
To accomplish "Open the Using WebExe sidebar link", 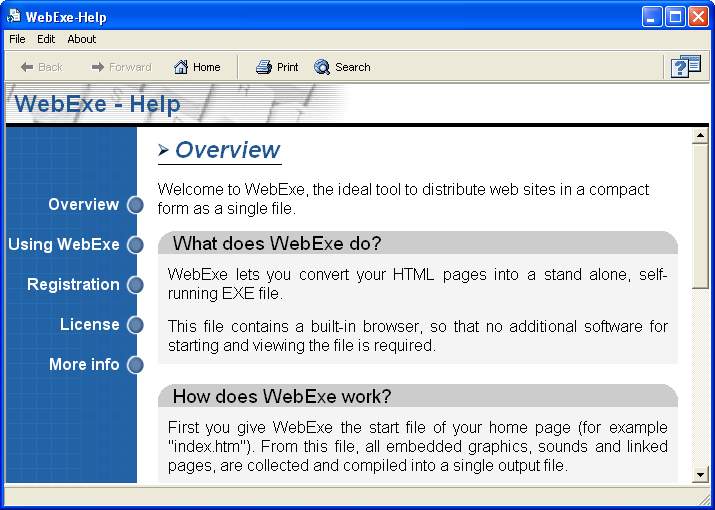I will tap(64, 245).
